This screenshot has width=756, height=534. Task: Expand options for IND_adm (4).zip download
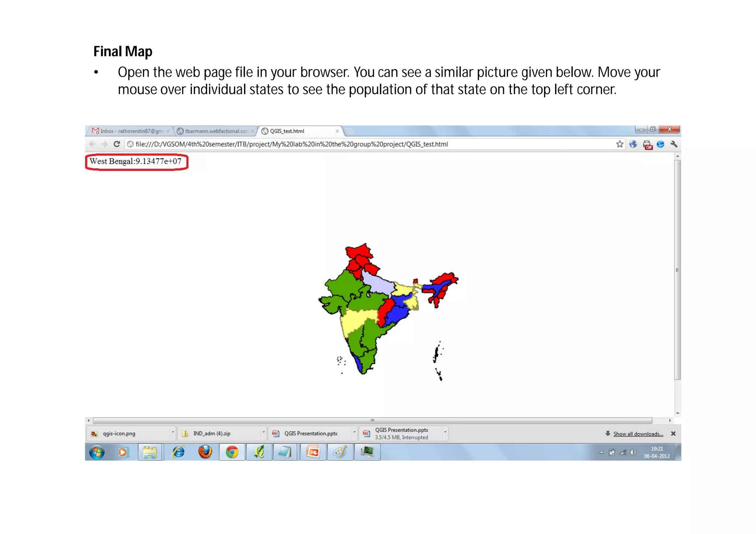pyautogui.click(x=263, y=432)
